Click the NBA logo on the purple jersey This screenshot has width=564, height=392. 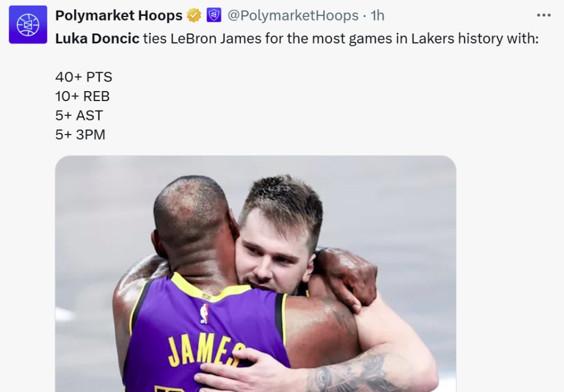(204, 314)
